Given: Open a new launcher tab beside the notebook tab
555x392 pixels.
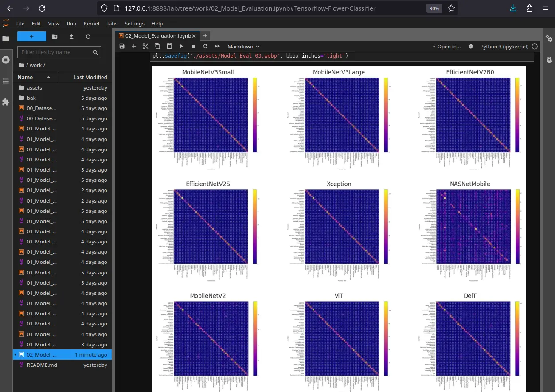Looking at the screenshot, I should point(205,36).
